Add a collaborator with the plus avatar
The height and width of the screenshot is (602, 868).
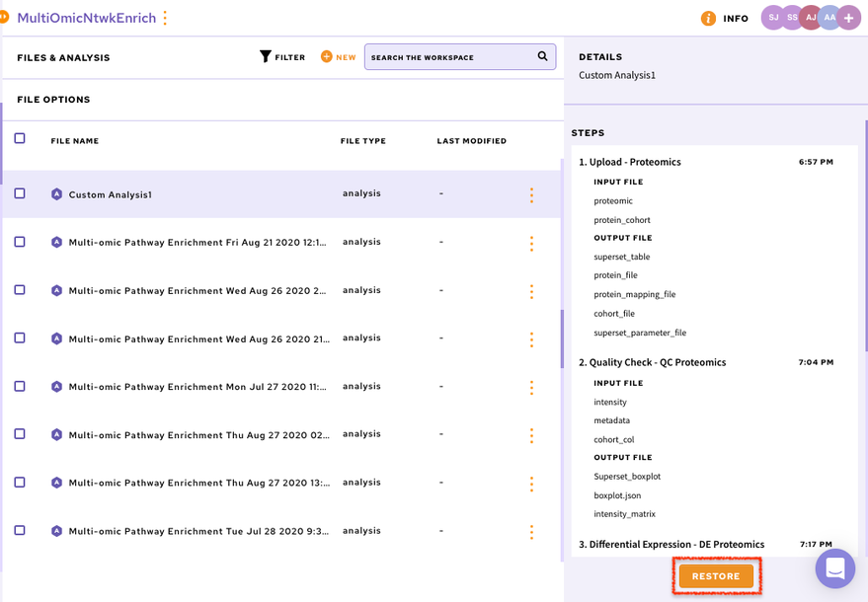848,18
